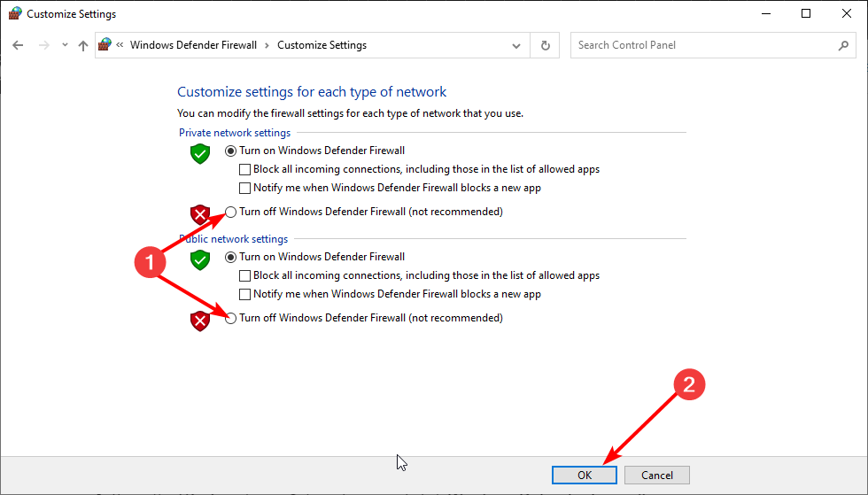Screen dimensions: 868x495
Task: Close the Customize Settings window
Action: [847, 14]
